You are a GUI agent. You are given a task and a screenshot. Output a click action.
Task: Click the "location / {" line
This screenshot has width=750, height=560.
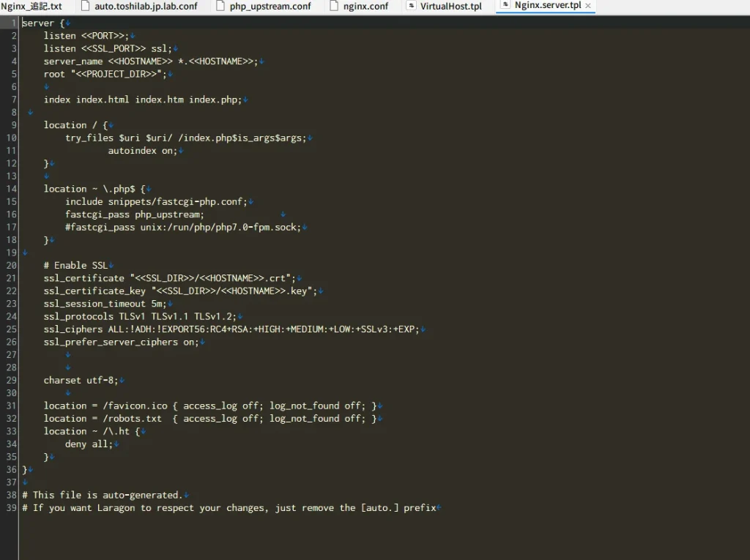click(75, 125)
